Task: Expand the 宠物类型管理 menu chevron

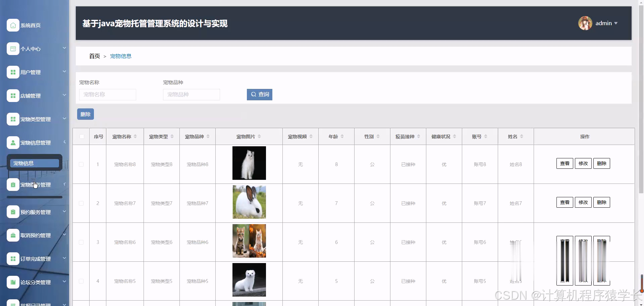Action: [x=64, y=118]
